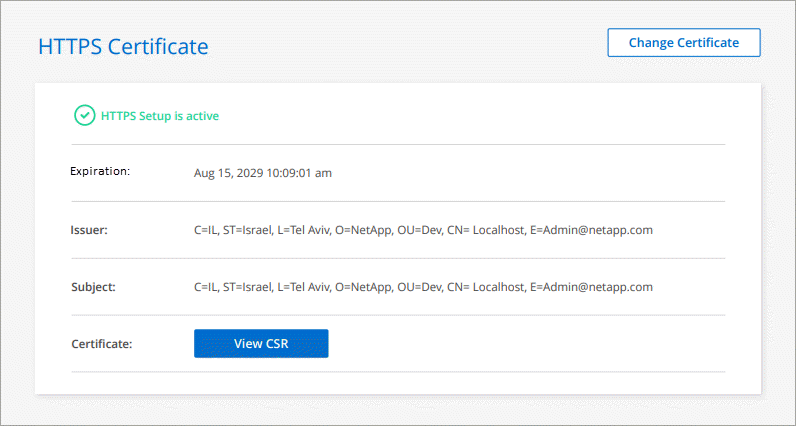
Task: Click C=IL in the Issuer row
Action: click(207, 230)
